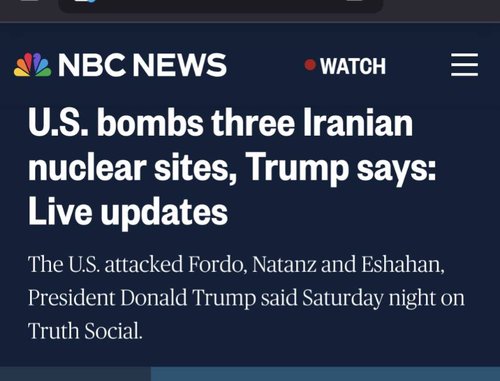Open the U.S. bombs Iranian sites headline

point(232,167)
